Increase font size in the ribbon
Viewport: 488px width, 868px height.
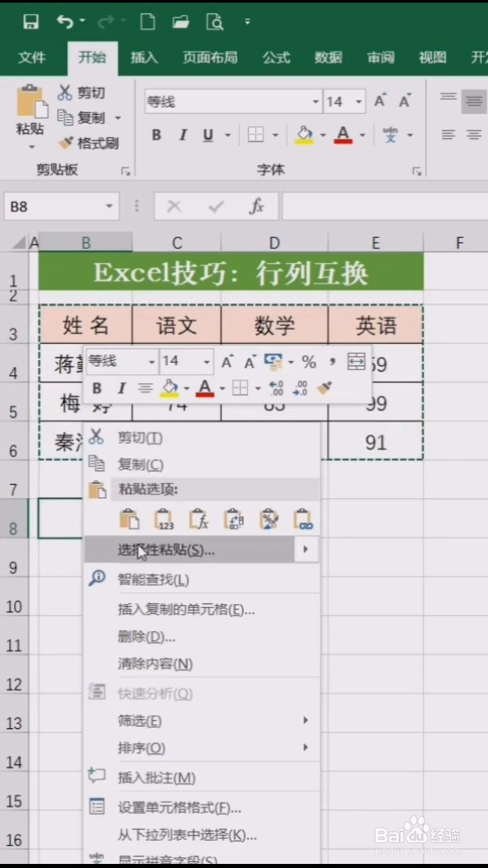tap(380, 102)
